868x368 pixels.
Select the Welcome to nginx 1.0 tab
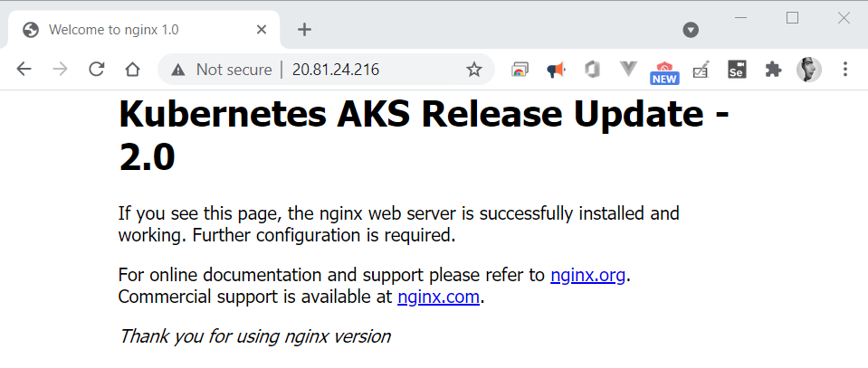point(136,30)
